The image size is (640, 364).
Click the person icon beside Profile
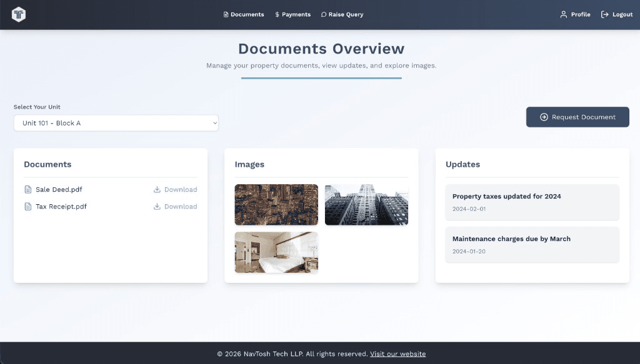pos(562,14)
